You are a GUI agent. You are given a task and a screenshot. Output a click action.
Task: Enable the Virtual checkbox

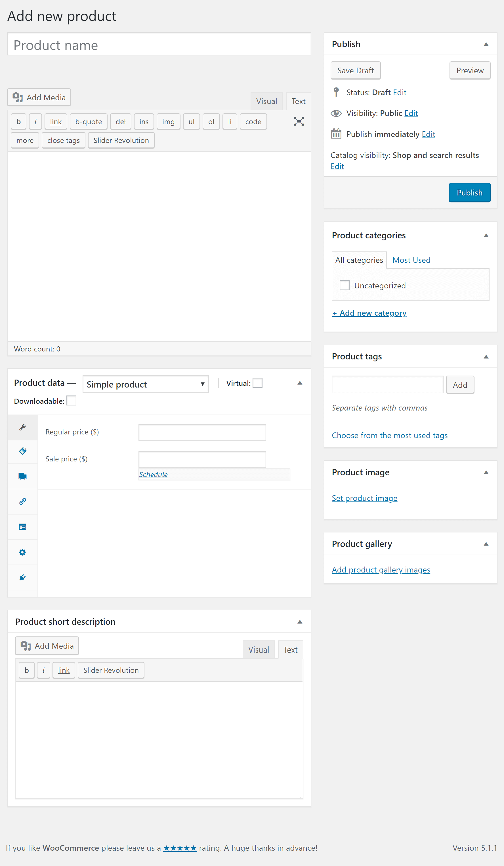(x=258, y=383)
